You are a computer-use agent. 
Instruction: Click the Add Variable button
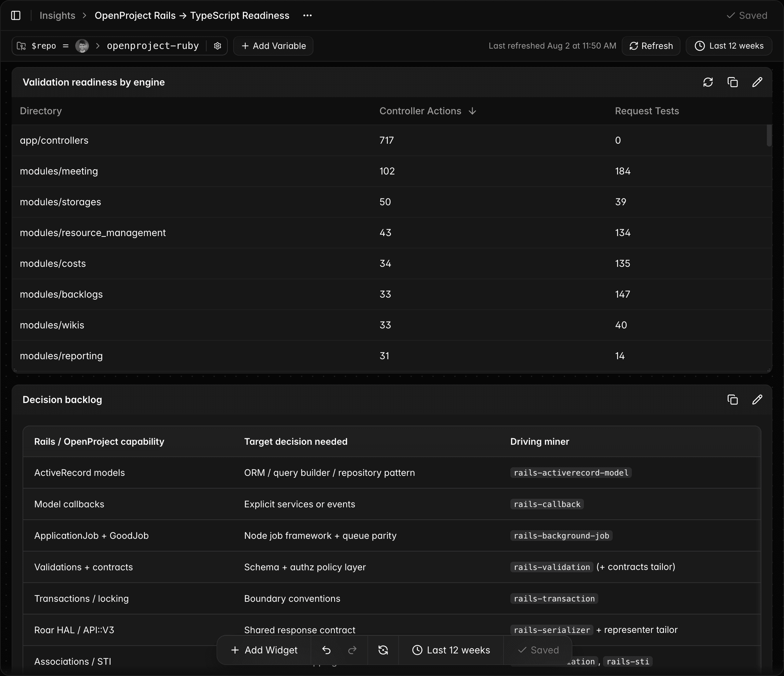pyautogui.click(x=273, y=46)
